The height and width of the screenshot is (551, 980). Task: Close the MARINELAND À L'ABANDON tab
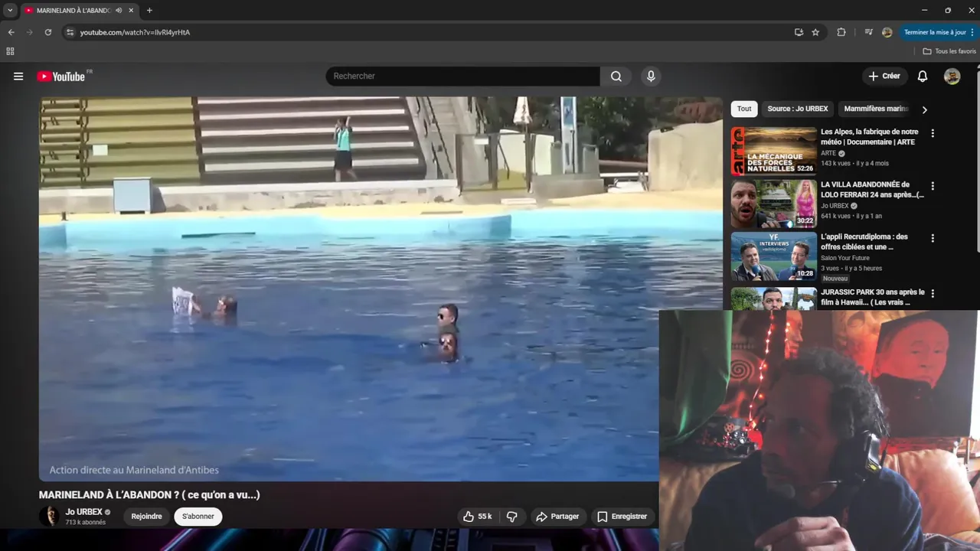(132, 11)
